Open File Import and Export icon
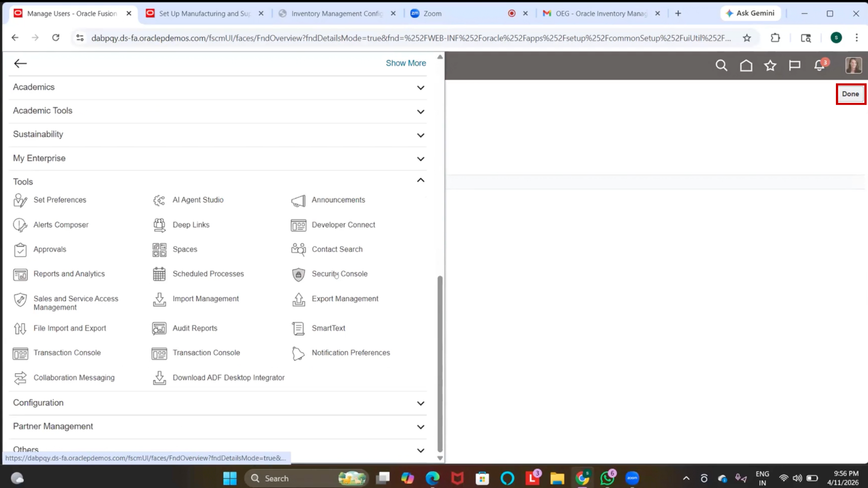 tap(20, 328)
